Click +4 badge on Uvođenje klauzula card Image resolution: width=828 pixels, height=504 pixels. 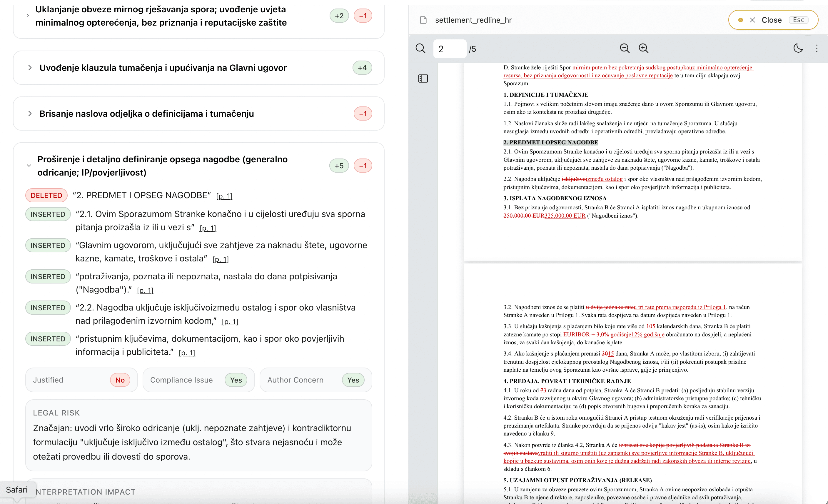(362, 68)
